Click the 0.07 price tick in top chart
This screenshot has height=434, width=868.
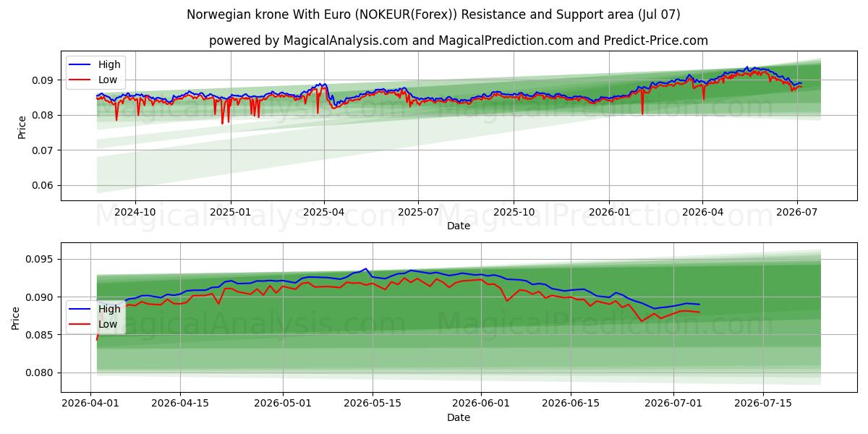point(43,150)
